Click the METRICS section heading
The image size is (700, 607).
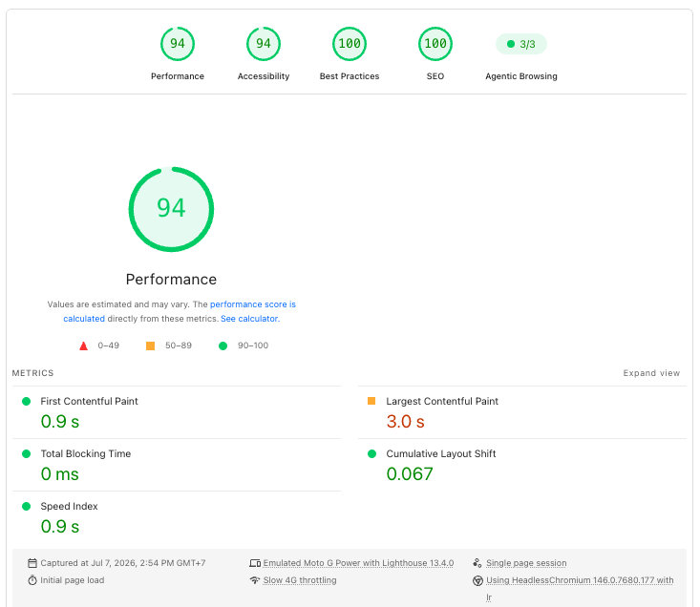point(32,373)
